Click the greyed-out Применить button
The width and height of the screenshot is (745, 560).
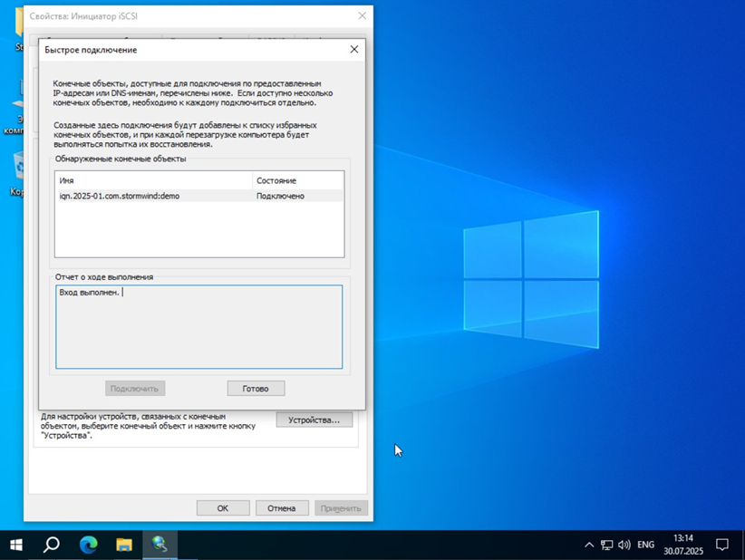pos(341,508)
